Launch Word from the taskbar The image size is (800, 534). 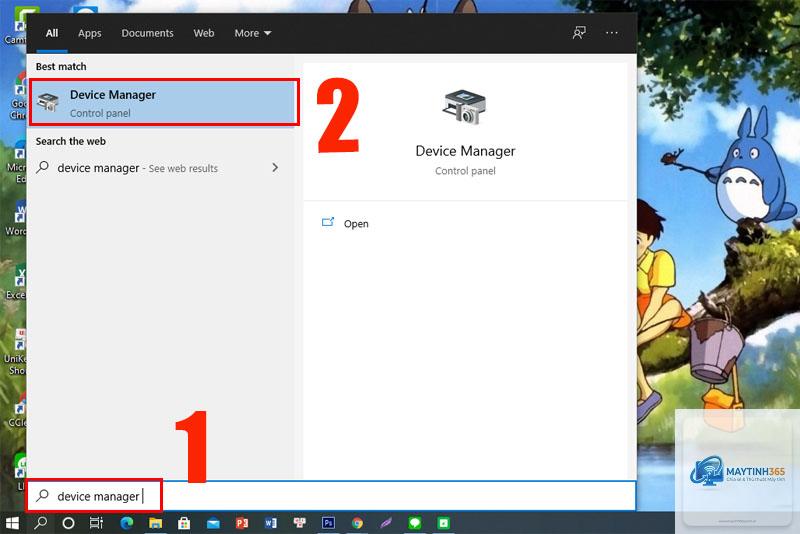(271, 523)
